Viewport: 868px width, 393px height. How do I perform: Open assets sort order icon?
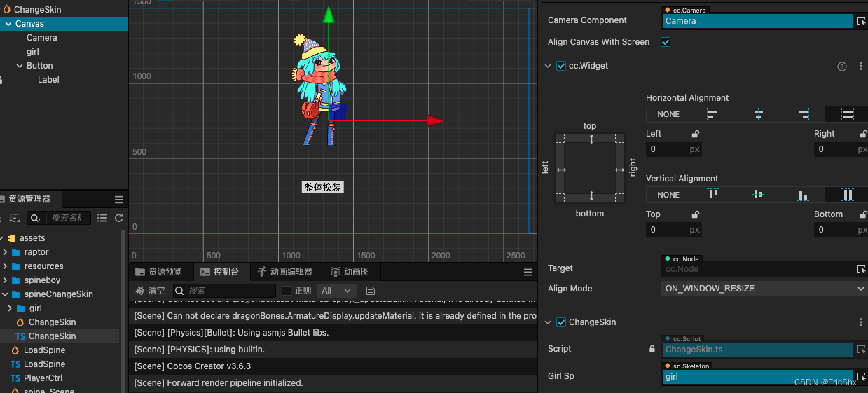pyautogui.click(x=15, y=218)
